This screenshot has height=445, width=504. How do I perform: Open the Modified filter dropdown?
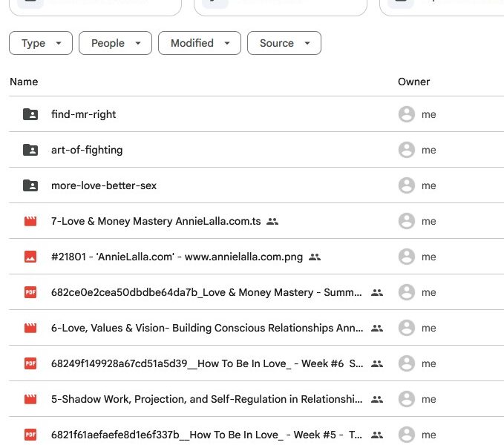(199, 43)
